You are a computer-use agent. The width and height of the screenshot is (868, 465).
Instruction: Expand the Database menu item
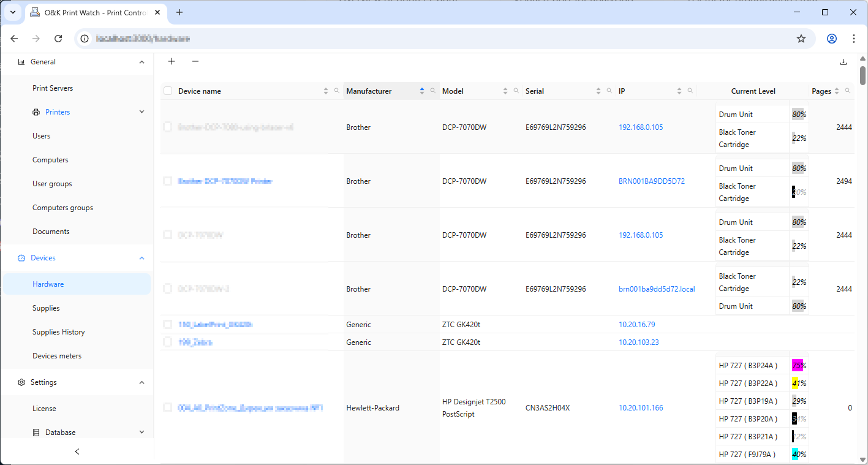point(142,433)
